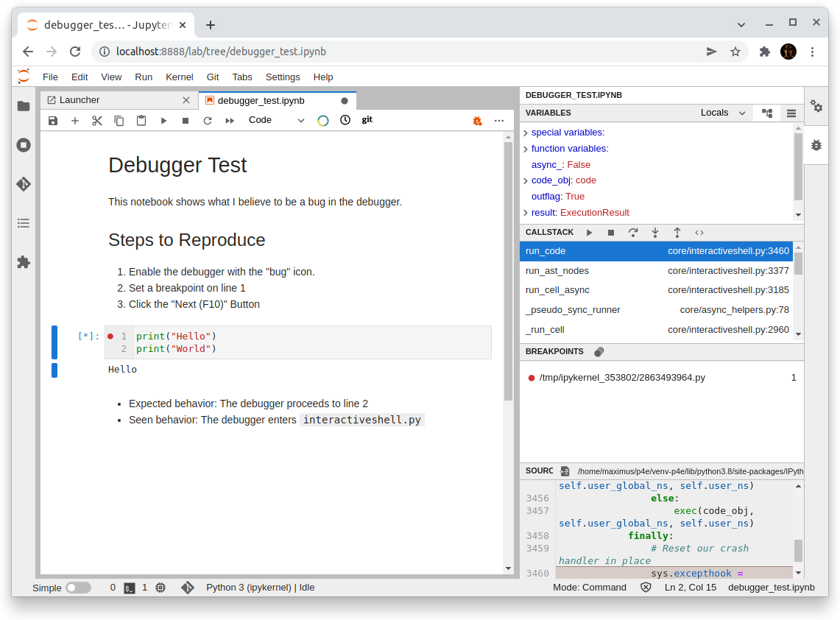Image resolution: width=840 pixels, height=620 pixels.
Task: Paste cells from clipboard icon
Action: click(141, 121)
